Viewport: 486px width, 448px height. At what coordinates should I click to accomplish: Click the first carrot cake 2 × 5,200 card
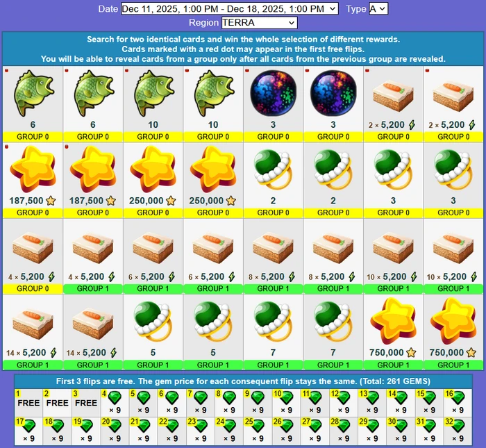394,104
